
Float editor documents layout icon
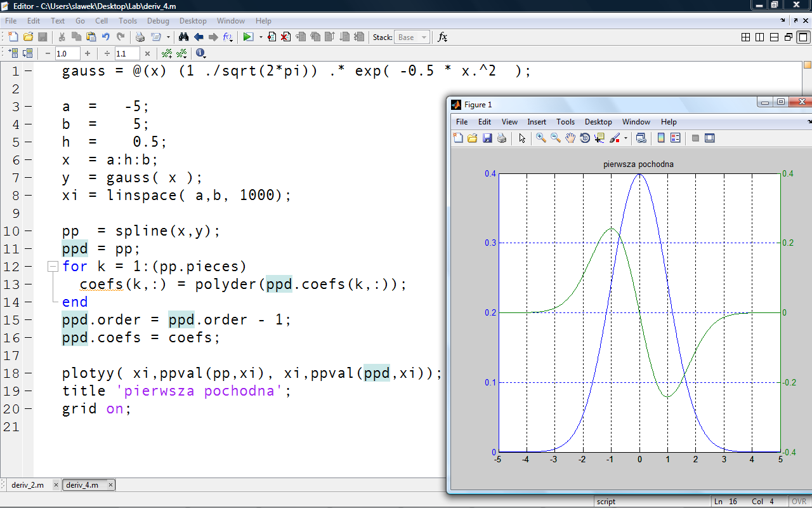(x=788, y=37)
